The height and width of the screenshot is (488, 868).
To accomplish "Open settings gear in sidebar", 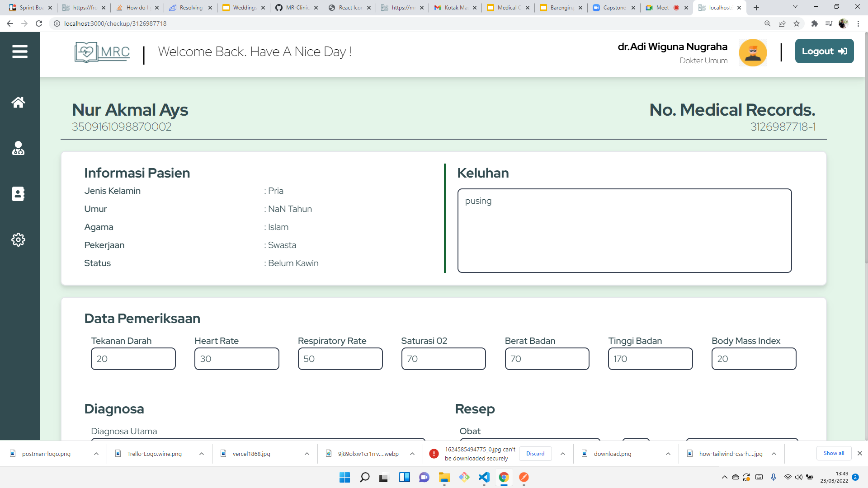I will click(x=18, y=239).
